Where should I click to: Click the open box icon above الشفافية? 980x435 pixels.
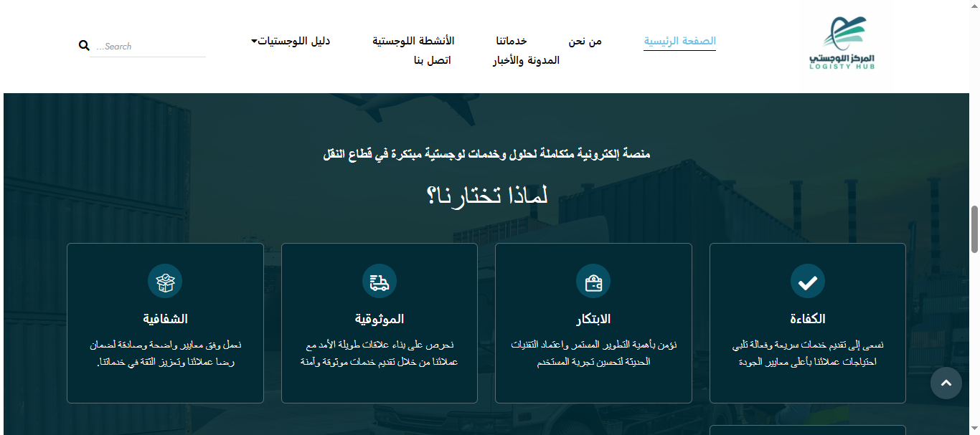pyautogui.click(x=165, y=282)
